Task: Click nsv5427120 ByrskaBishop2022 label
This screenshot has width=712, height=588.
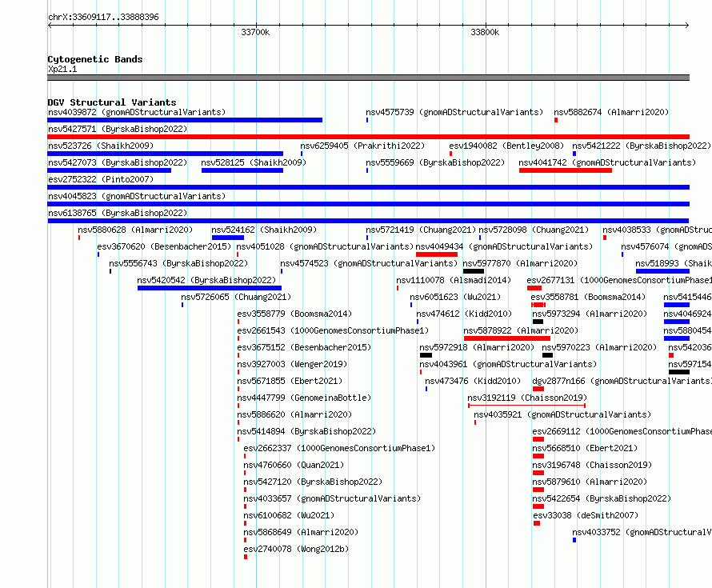Action: pyautogui.click(x=313, y=482)
